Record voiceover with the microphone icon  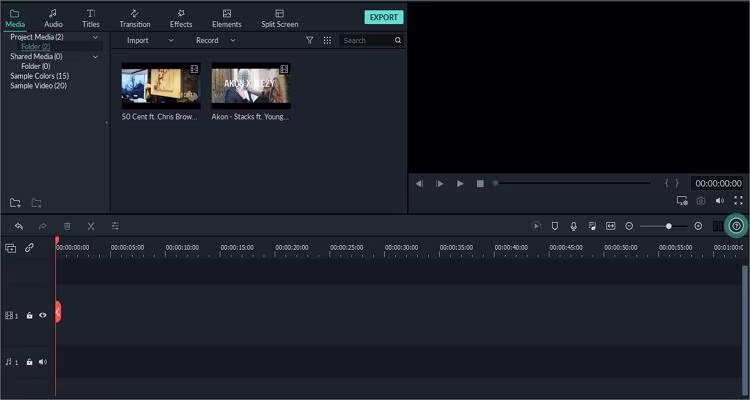[574, 226]
